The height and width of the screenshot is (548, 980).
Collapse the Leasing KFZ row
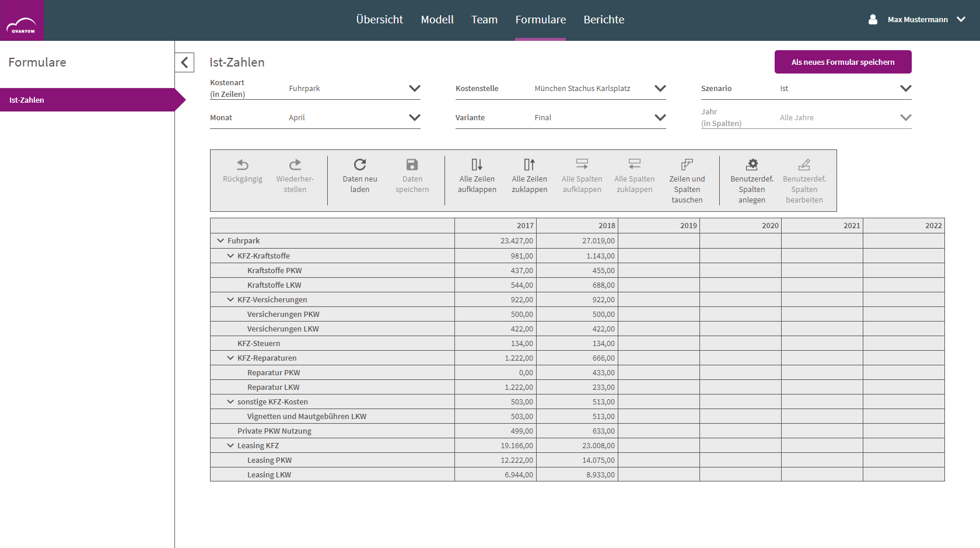click(x=230, y=445)
